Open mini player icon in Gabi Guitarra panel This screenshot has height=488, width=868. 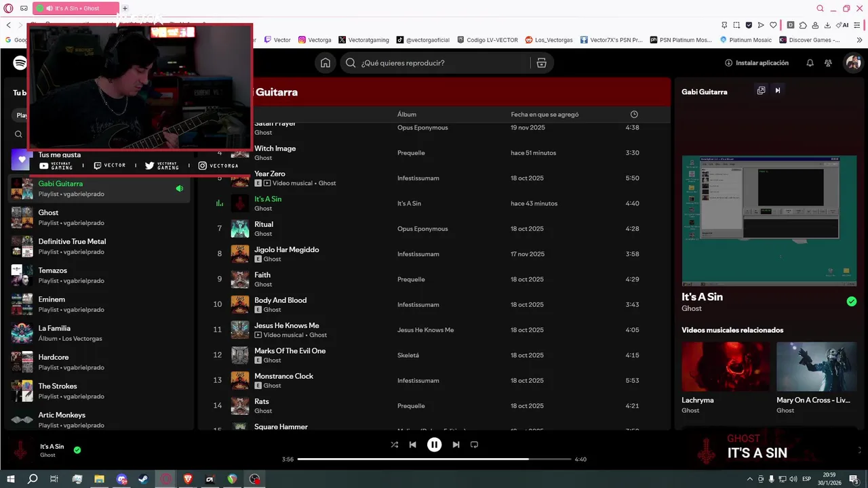coord(761,91)
